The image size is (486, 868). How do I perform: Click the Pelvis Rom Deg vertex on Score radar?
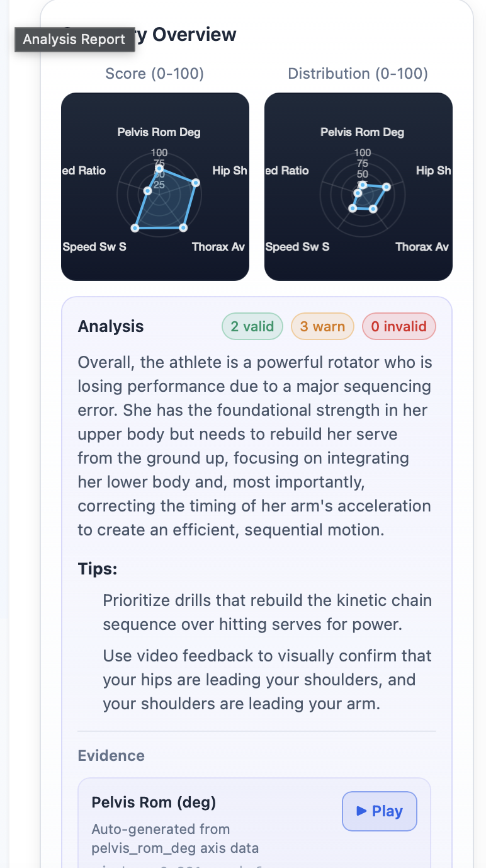coord(159,168)
